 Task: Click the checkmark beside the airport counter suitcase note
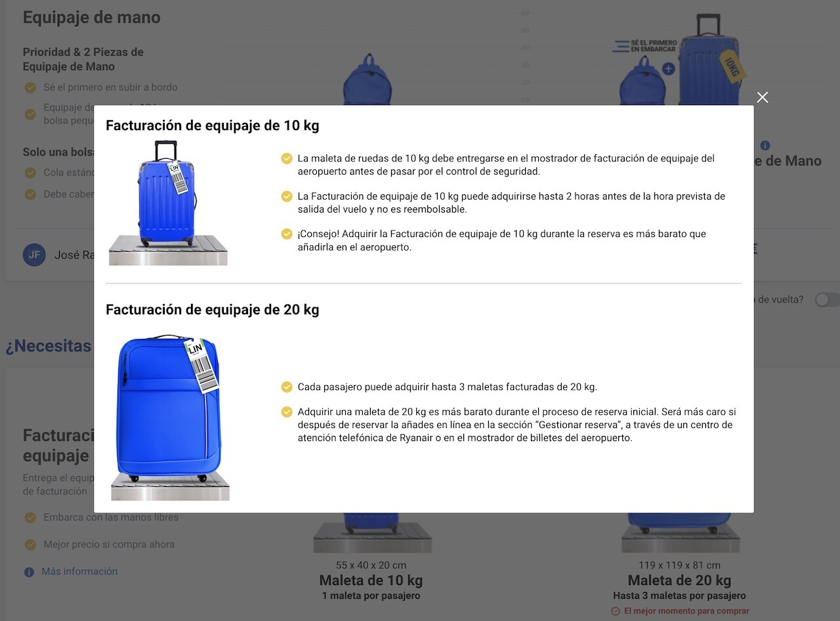tap(287, 159)
